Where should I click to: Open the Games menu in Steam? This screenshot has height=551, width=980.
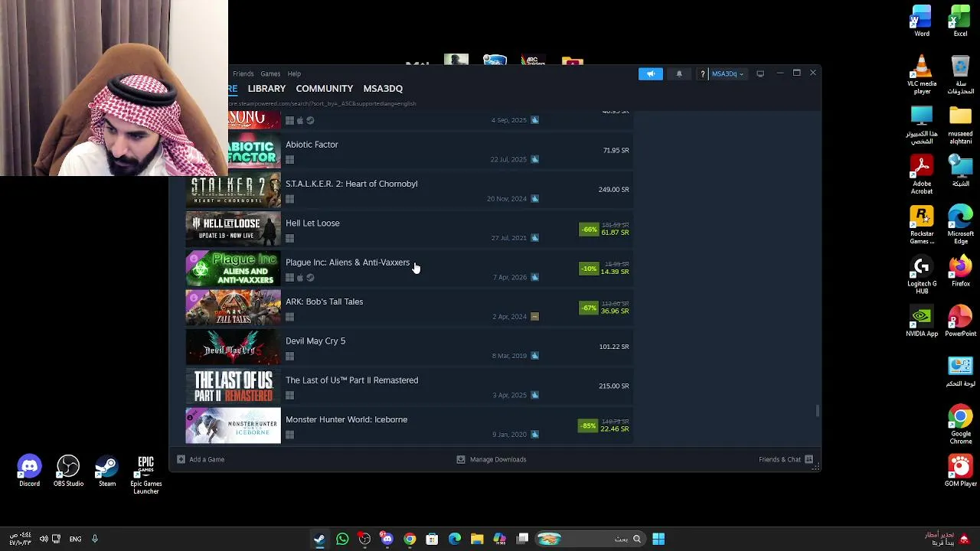[270, 73]
